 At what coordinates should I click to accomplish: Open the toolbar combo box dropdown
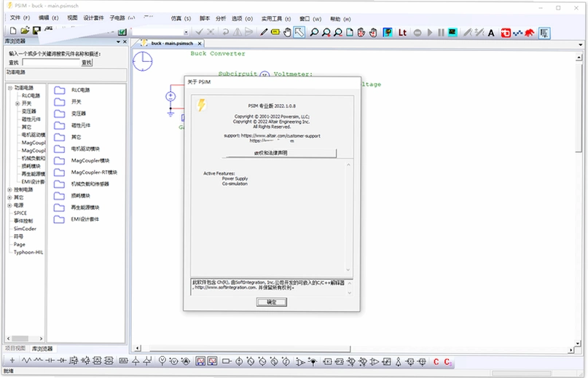[x=186, y=32]
